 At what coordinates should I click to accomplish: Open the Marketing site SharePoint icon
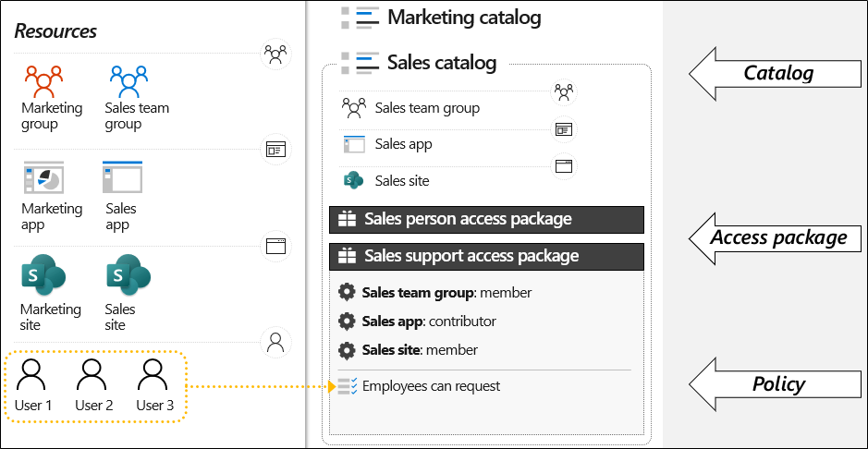pos(43,275)
